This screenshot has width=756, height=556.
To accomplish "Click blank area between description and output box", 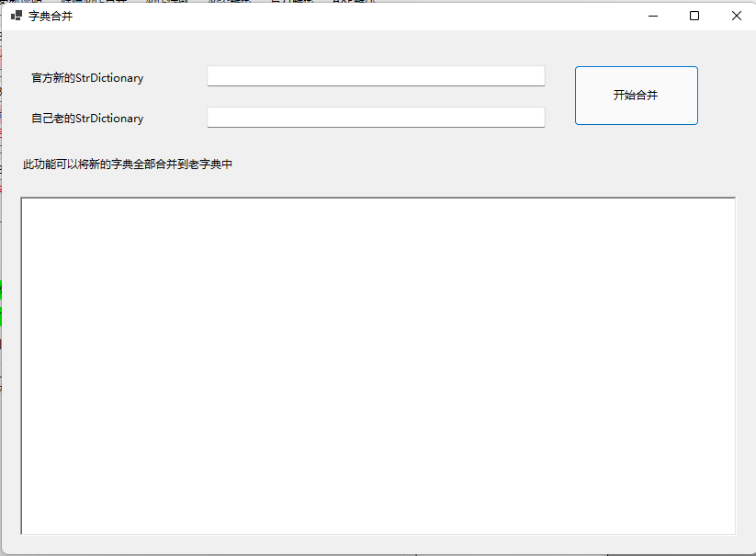I will 367,184.
